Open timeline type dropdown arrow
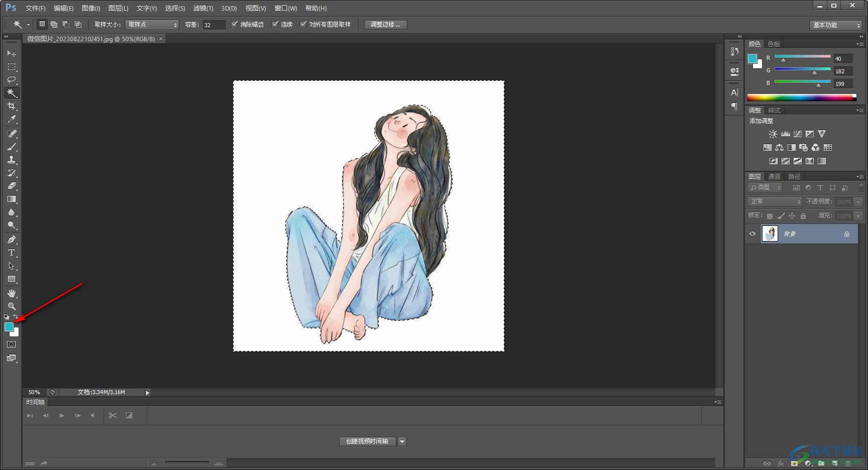The width and height of the screenshot is (868, 470). [x=402, y=441]
